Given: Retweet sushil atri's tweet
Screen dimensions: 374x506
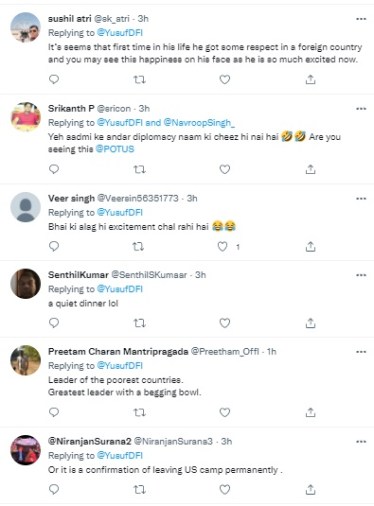Looking at the screenshot, I should (139, 79).
